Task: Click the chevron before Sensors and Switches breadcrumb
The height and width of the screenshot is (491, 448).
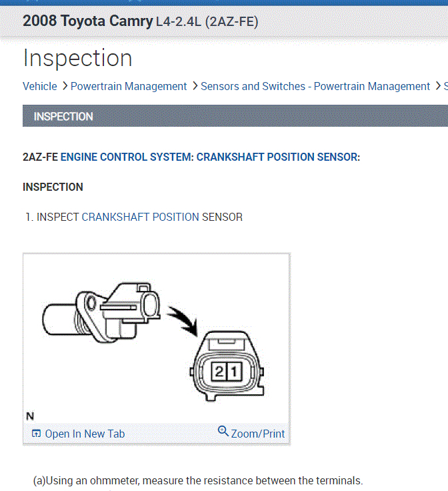Action: (194, 86)
